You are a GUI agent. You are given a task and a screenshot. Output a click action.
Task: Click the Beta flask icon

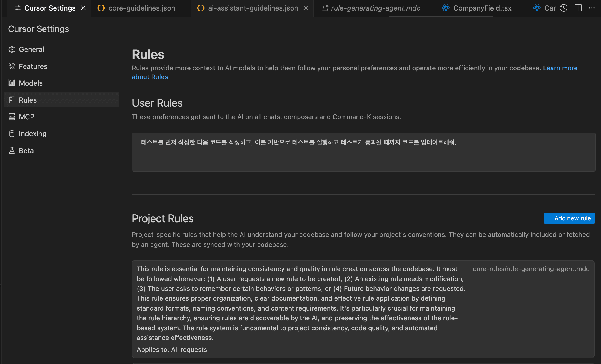click(12, 151)
